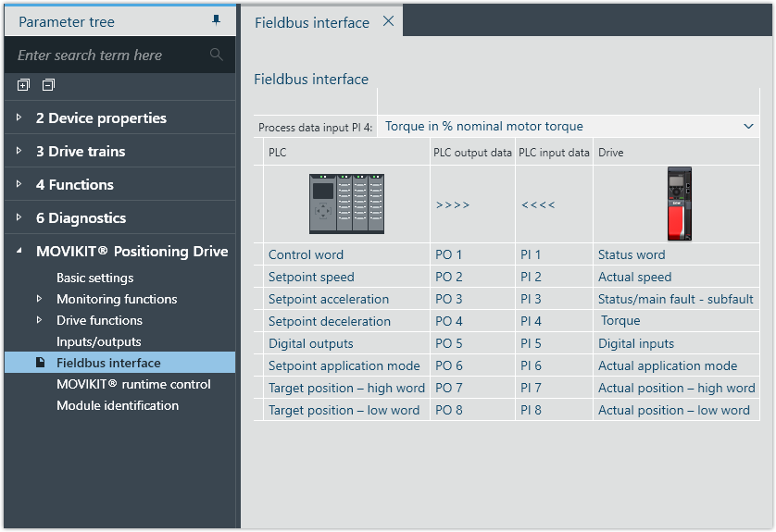Click the Control word link
776x532 pixels.
pos(306,254)
